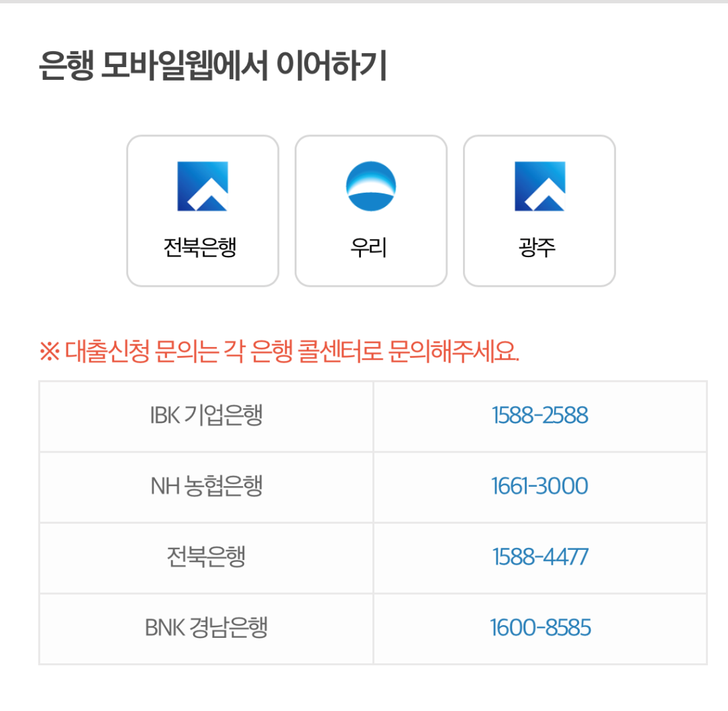Click the IBK 기업은행 table cell

[206, 416]
